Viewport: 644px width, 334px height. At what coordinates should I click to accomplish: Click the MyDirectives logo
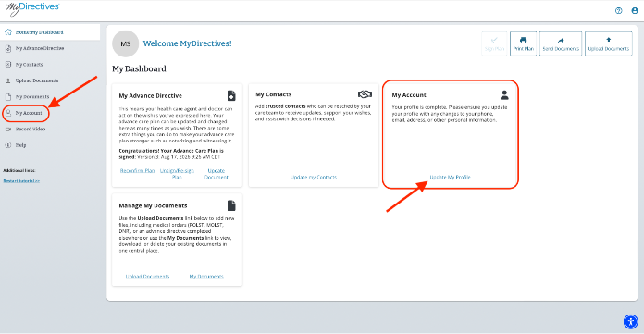33,8
